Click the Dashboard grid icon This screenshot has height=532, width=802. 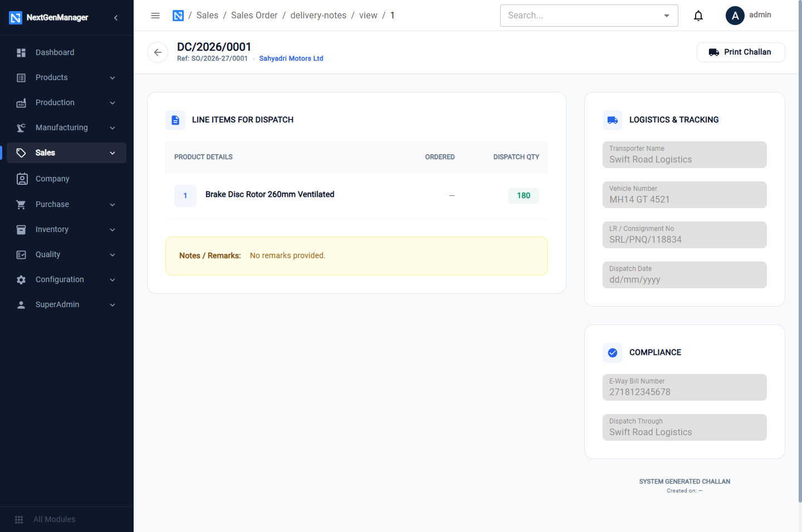[x=21, y=52]
